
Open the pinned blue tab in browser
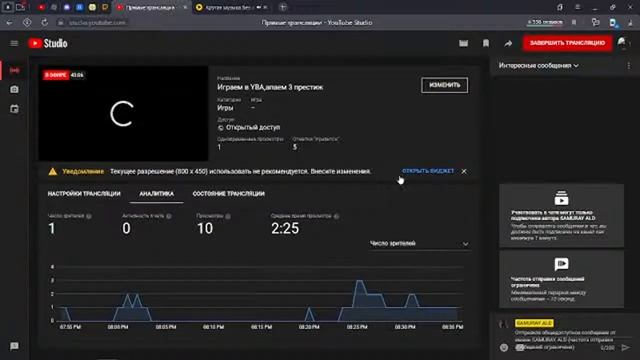coord(80,7)
